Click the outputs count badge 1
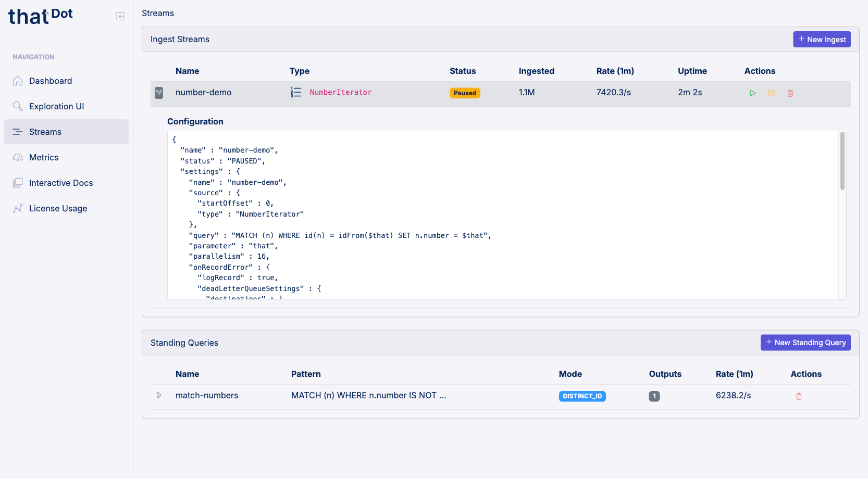 (x=654, y=396)
